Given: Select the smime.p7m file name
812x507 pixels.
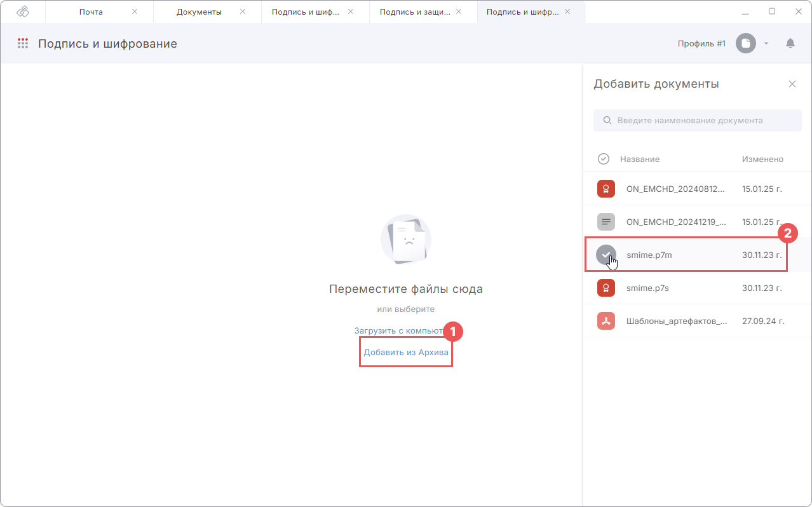Looking at the screenshot, I should tap(649, 255).
